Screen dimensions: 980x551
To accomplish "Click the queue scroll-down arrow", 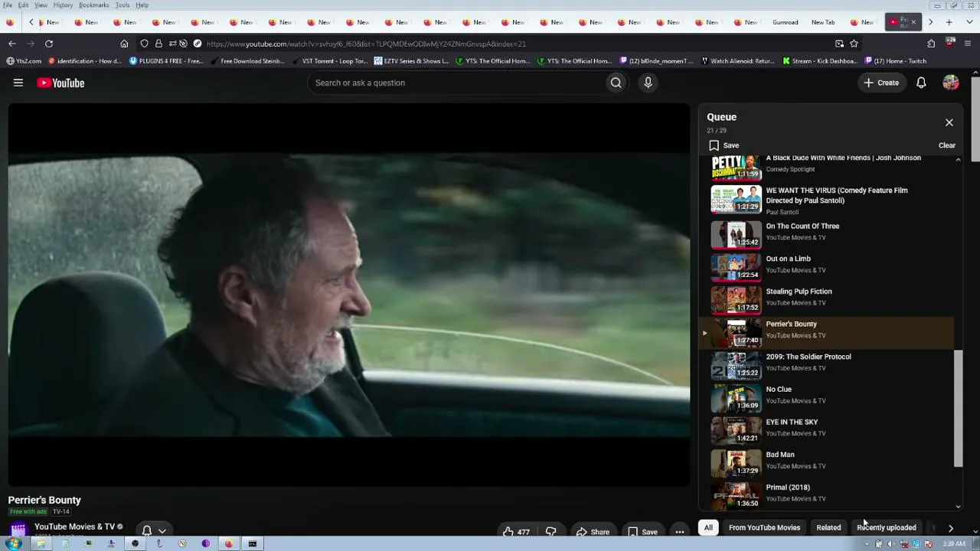I will (x=958, y=507).
